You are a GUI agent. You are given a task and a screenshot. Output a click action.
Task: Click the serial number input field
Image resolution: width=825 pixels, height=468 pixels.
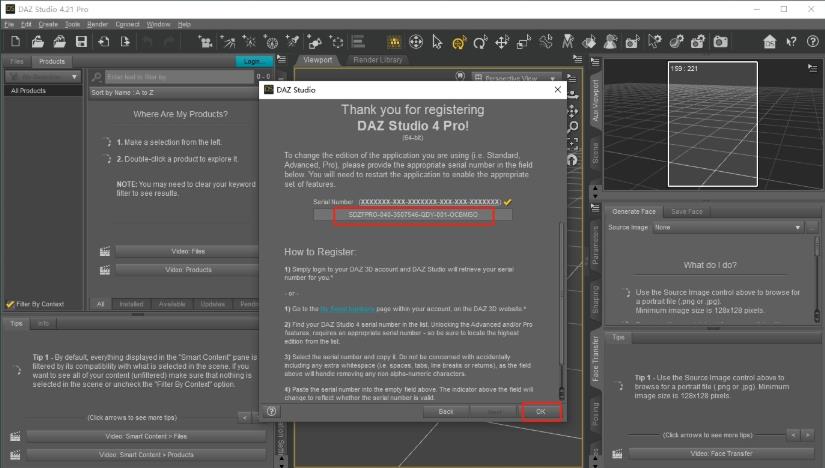coord(413,215)
